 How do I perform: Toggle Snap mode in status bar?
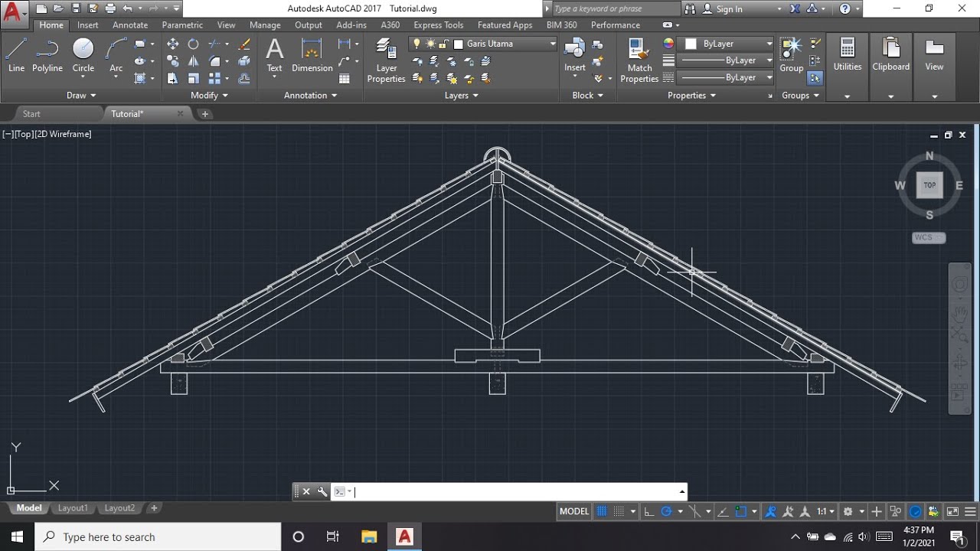point(619,511)
